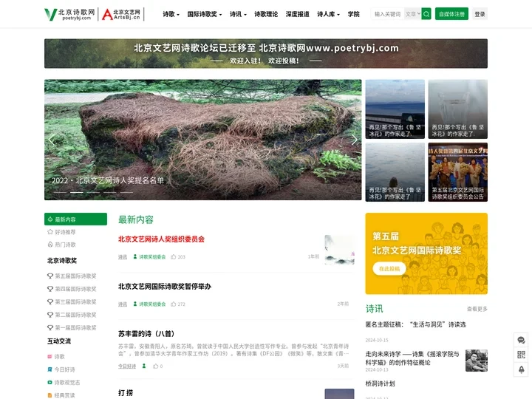The image size is (532, 399).
Task: Click the 今日好诗 tag under 苏丰雷的诗
Action: pyautogui.click(x=127, y=366)
